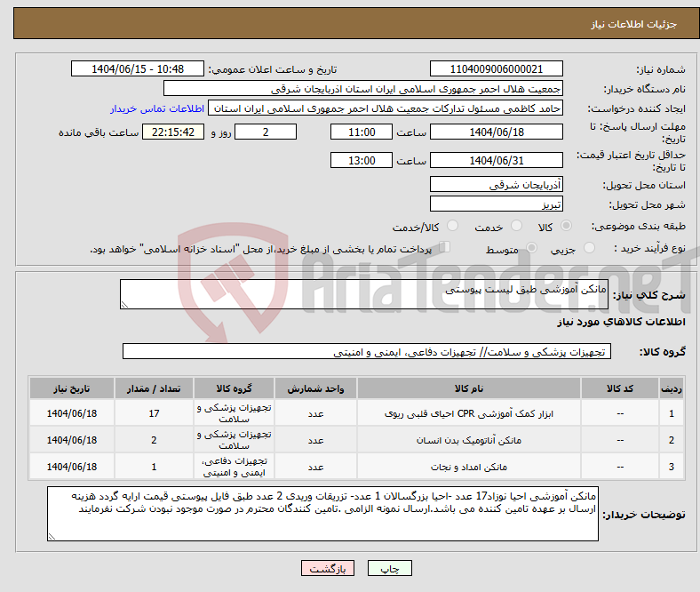Viewport: 700px width, 592px height.
Task: Click the quantity cell of مانکن امداد row
Action: point(154,467)
